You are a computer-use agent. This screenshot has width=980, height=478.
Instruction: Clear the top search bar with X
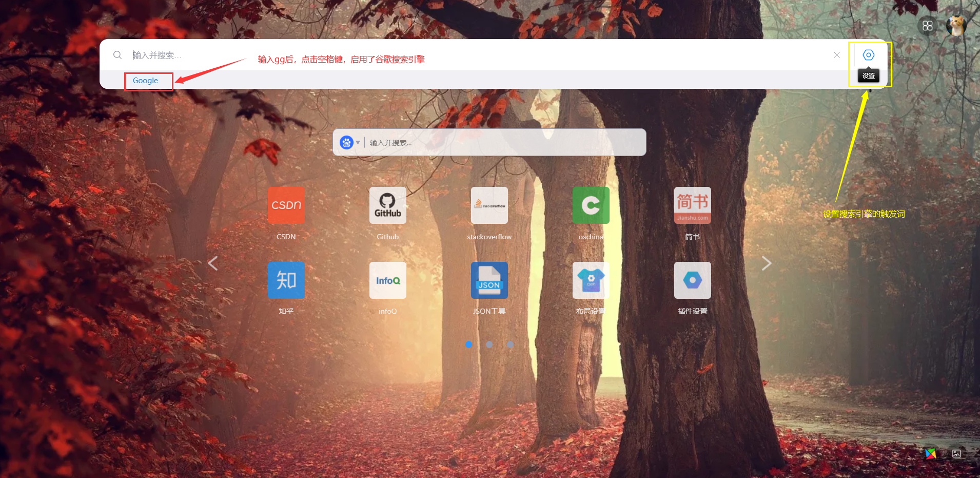pos(837,55)
